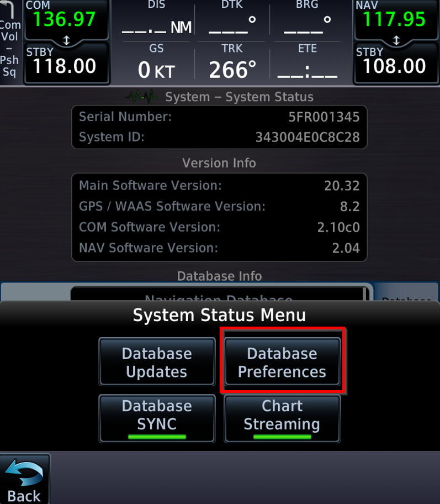This screenshot has width=440, height=504.
Task: Open Database Preferences
Action: tap(282, 361)
